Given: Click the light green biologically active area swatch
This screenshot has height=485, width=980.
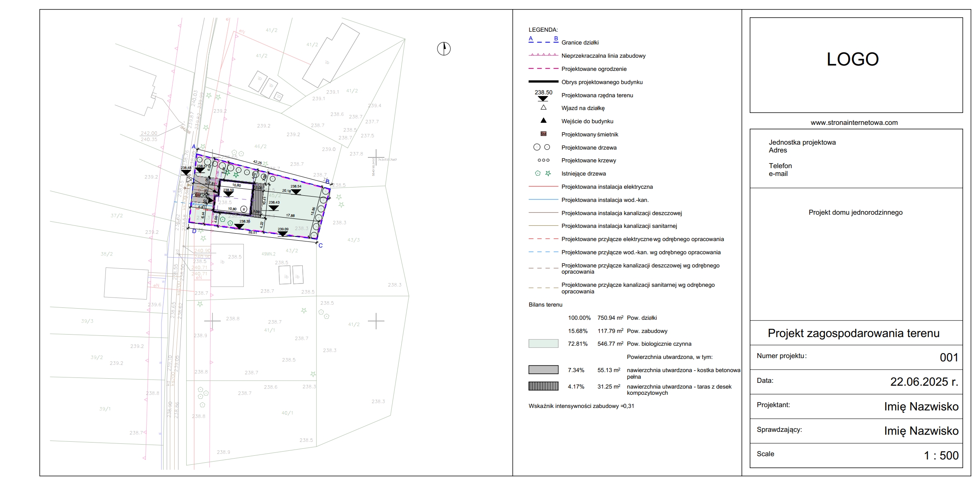Looking at the screenshot, I should point(543,344).
